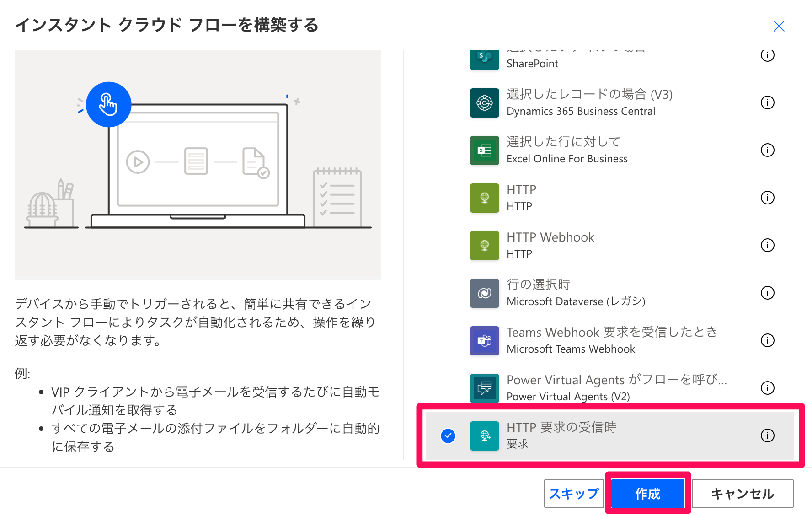Select Power Virtual Agents がフローを呼び… trigger
The image size is (812, 516).
pyautogui.click(x=610, y=388)
